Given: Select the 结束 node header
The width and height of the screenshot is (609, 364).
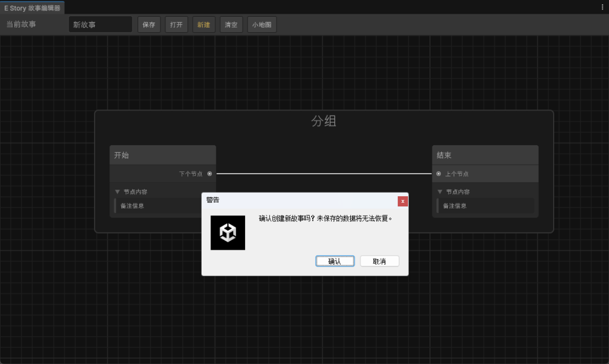Looking at the screenshot, I should click(x=485, y=155).
